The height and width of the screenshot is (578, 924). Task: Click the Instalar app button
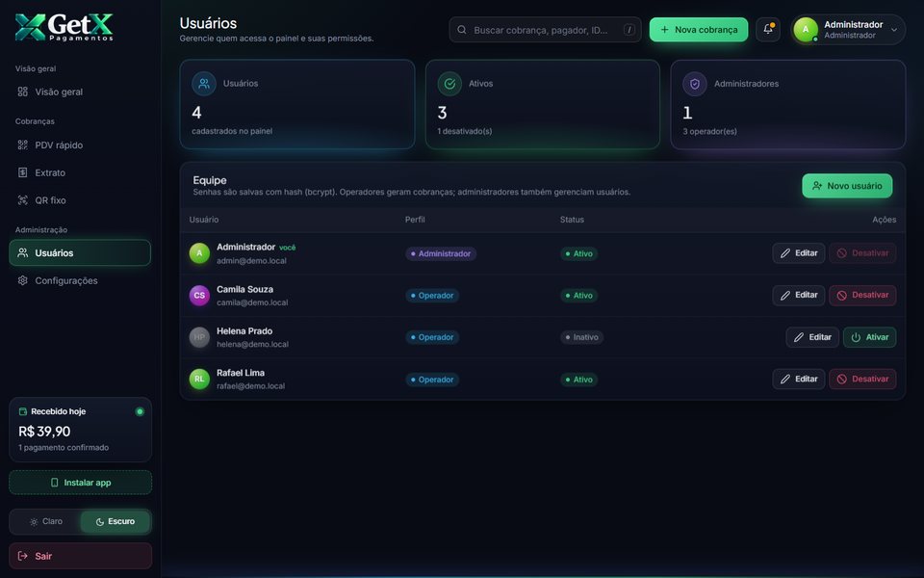tap(80, 483)
